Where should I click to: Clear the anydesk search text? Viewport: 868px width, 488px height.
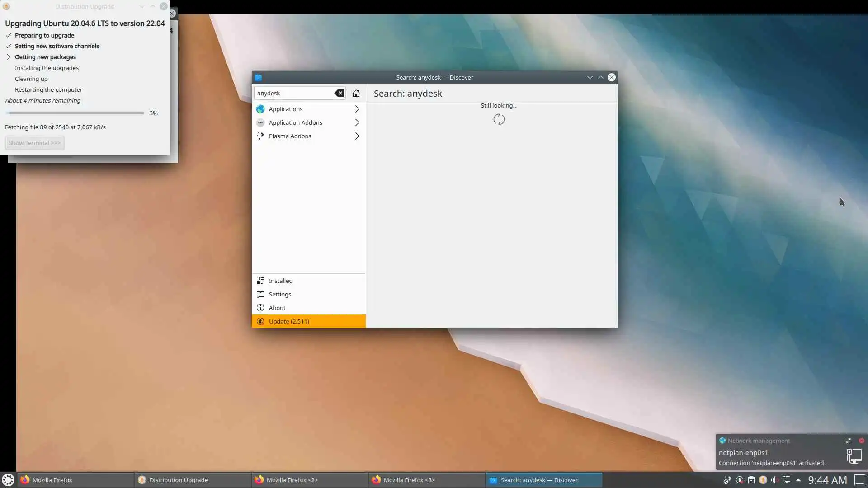point(339,93)
